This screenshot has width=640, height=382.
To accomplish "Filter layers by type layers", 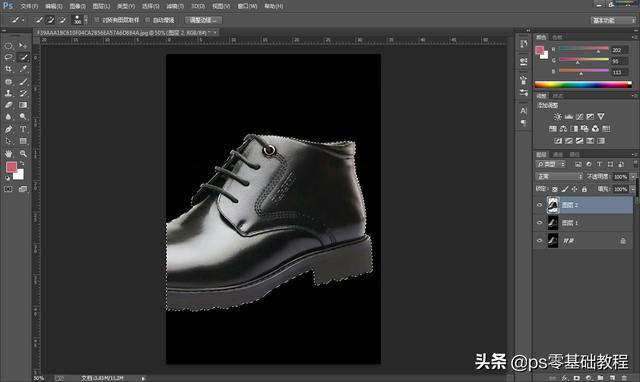I will (599, 164).
